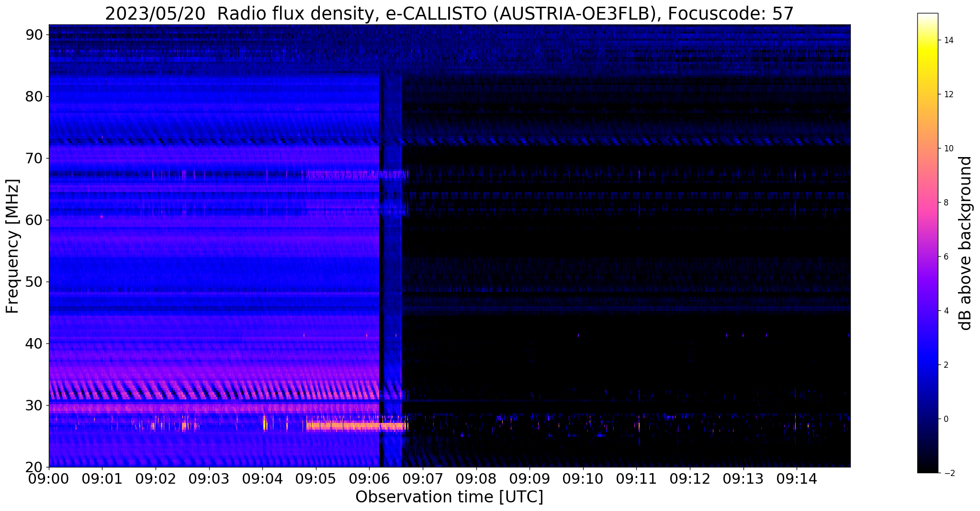Image resolution: width=980 pixels, height=511 pixels.
Task: Click the 09:03 time tick label
Action: (x=209, y=478)
